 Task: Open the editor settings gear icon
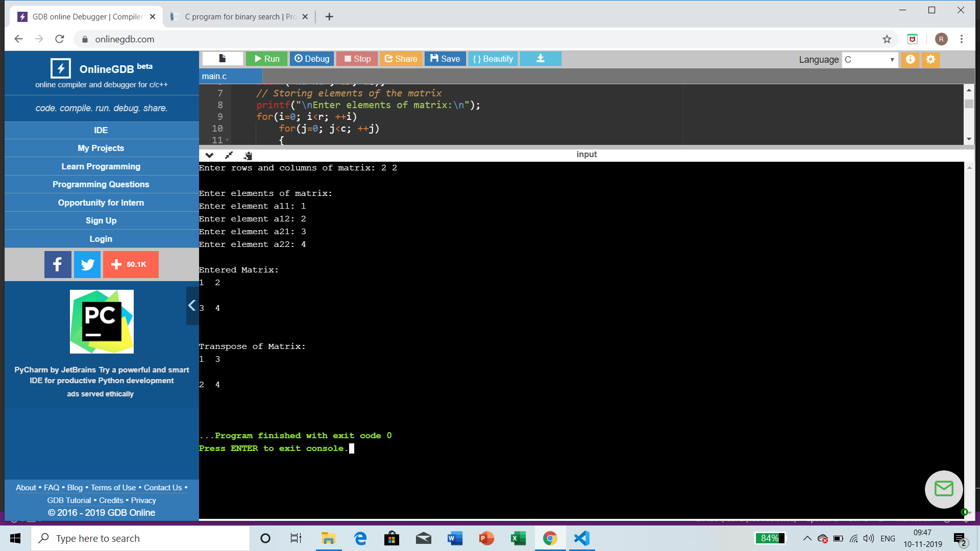[930, 59]
